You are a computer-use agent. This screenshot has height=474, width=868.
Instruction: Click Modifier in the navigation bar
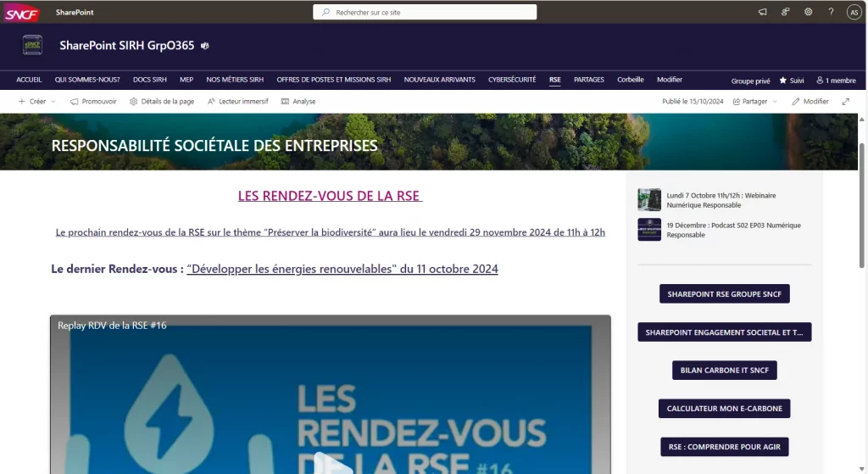[x=670, y=80]
